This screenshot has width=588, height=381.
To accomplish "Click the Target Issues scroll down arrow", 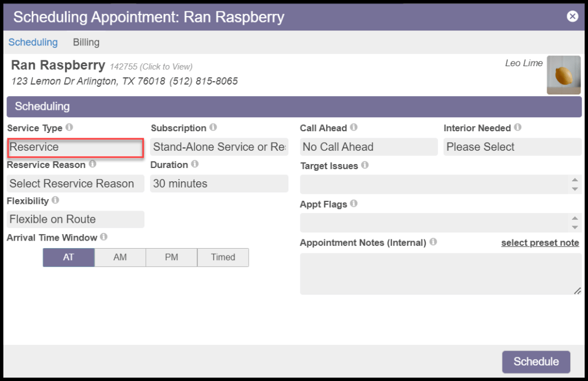I will point(575,189).
